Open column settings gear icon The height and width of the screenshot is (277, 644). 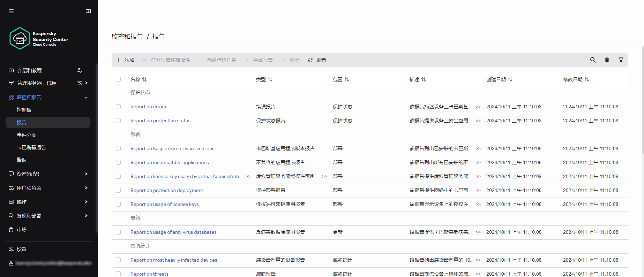coord(607,60)
